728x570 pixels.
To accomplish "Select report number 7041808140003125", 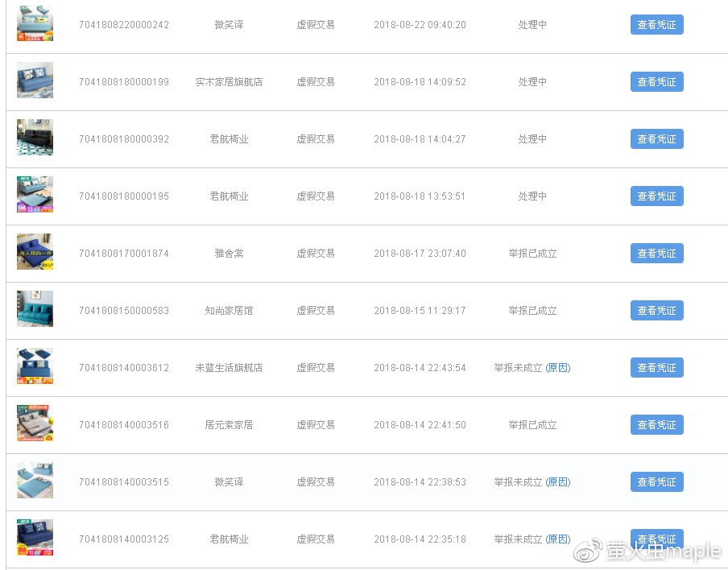I will (124, 539).
